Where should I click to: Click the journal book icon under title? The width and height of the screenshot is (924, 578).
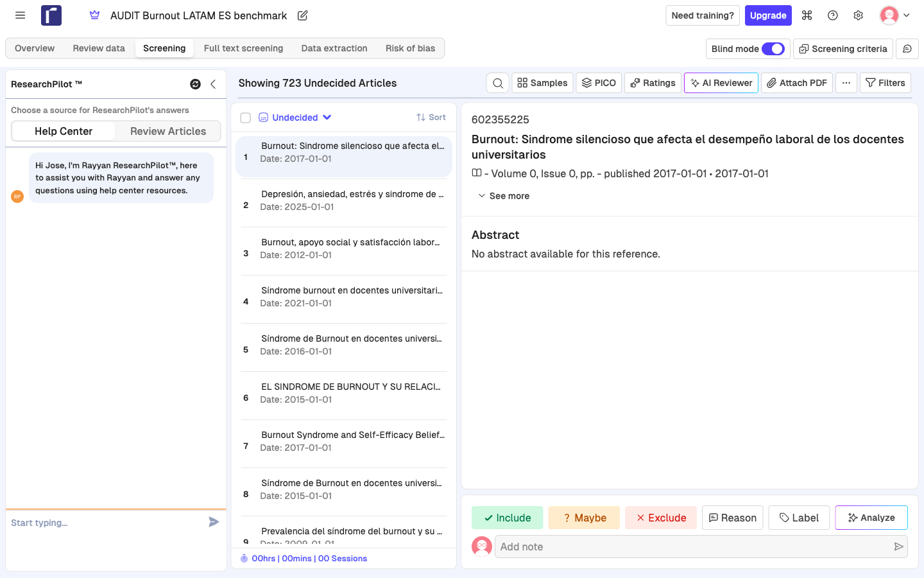tap(477, 173)
